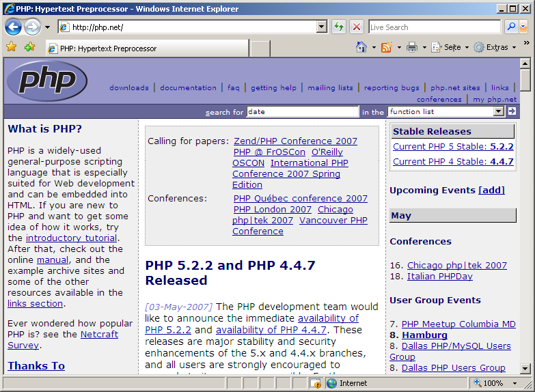Click the Internet zone globe icon
Viewport: 535px width, 392px height.
(331, 383)
